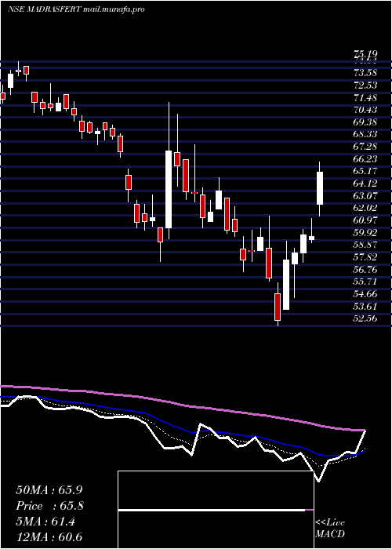The height and width of the screenshot is (549, 392).
Task: Select the 69.38 price axis label
Action: tap(365, 122)
